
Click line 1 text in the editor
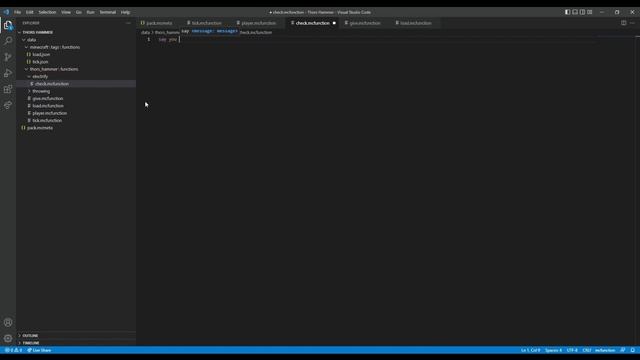point(168,40)
